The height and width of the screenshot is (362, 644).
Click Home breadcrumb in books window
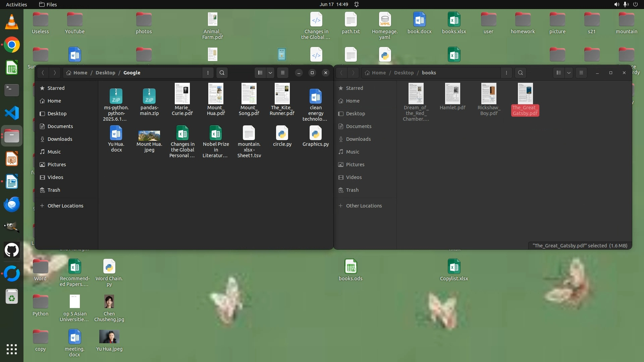(379, 73)
